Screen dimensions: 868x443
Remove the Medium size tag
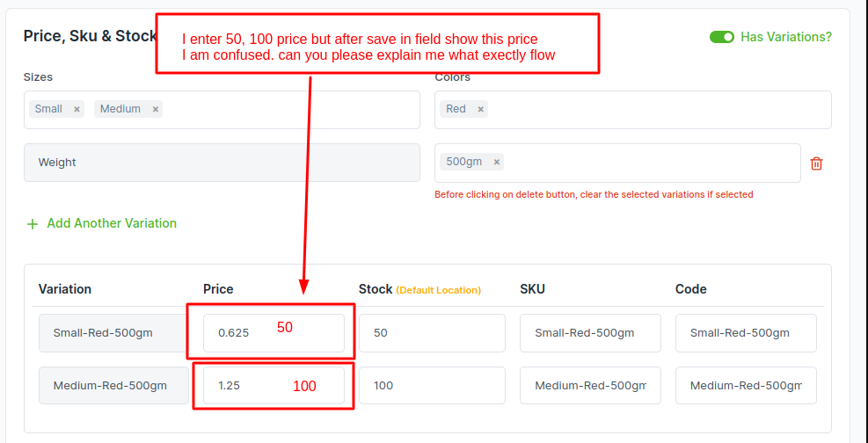[x=156, y=110]
